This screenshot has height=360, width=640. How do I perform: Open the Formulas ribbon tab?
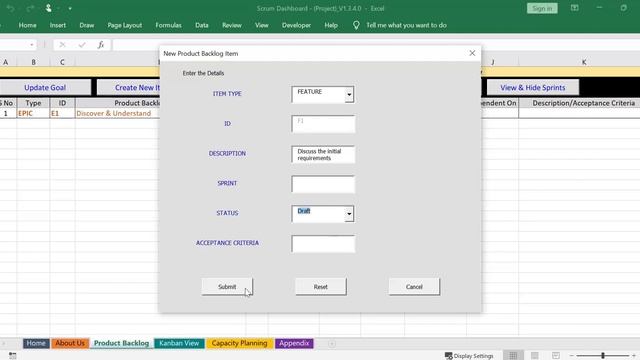point(168,25)
